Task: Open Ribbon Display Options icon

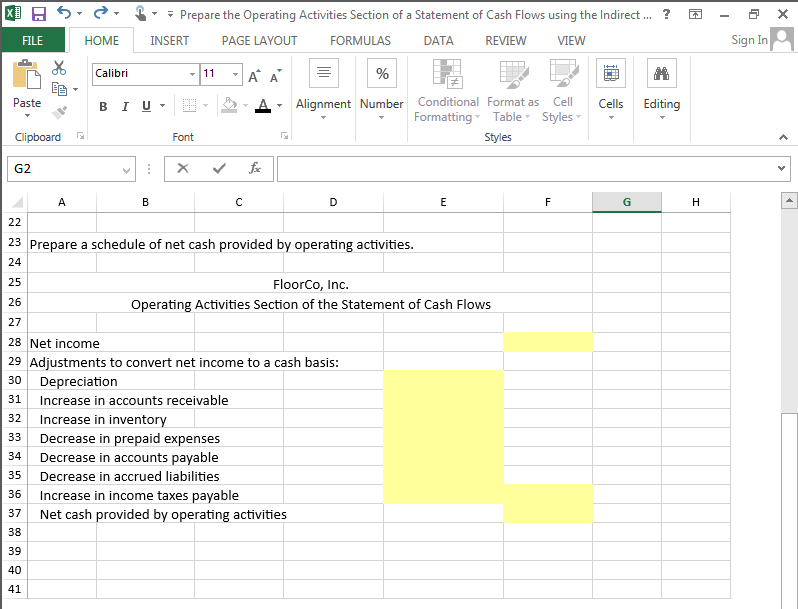Action: (695, 14)
